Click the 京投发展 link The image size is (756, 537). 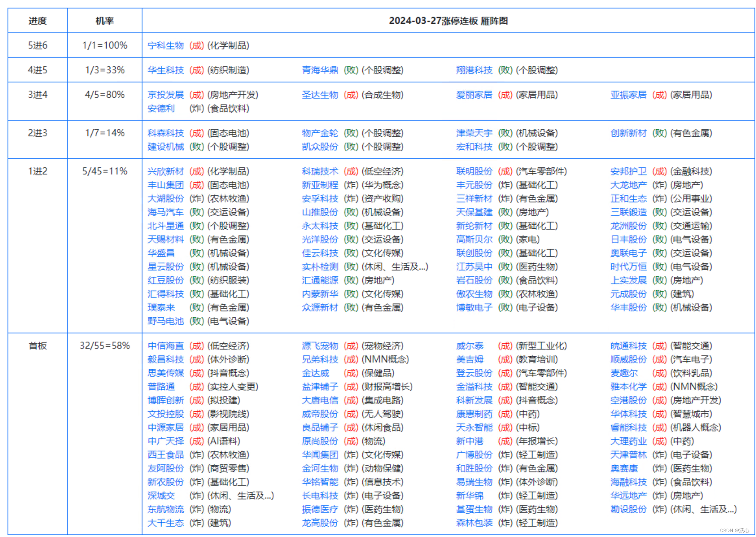[x=166, y=95]
